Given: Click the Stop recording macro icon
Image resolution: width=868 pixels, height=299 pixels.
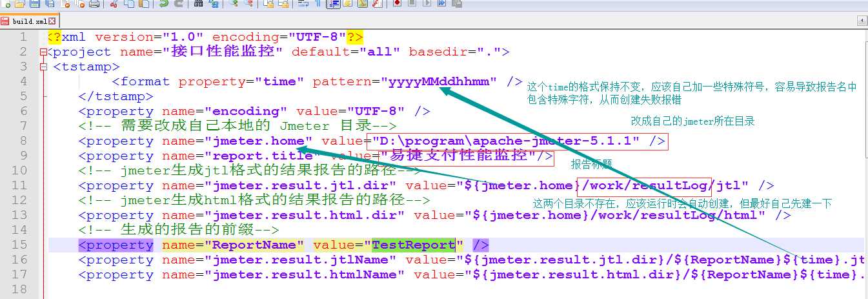Looking at the screenshot, I should tap(412, 4).
